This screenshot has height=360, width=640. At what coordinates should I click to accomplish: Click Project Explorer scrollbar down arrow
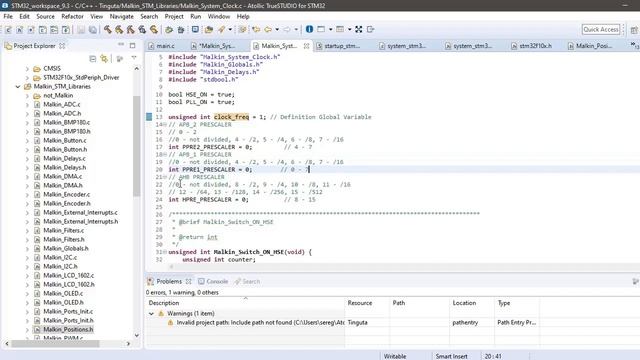136,336
